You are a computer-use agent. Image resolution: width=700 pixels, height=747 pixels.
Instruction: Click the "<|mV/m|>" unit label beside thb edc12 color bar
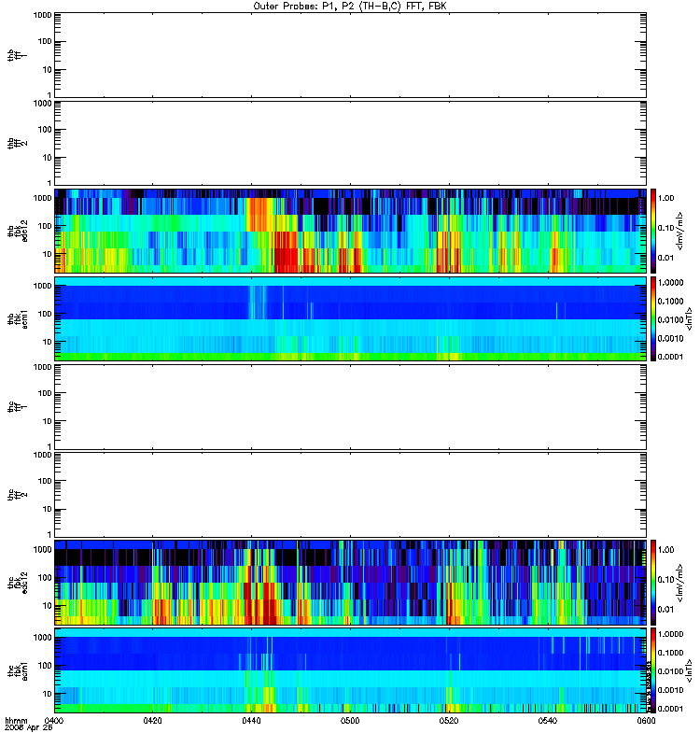point(680,231)
